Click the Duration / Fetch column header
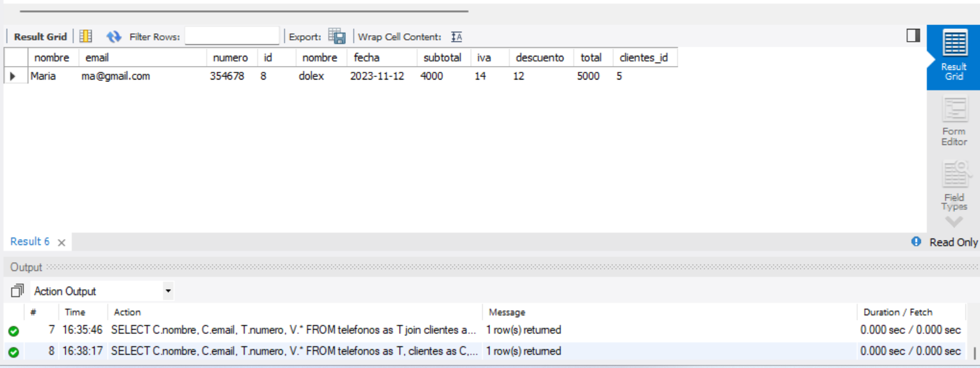 [911, 312]
